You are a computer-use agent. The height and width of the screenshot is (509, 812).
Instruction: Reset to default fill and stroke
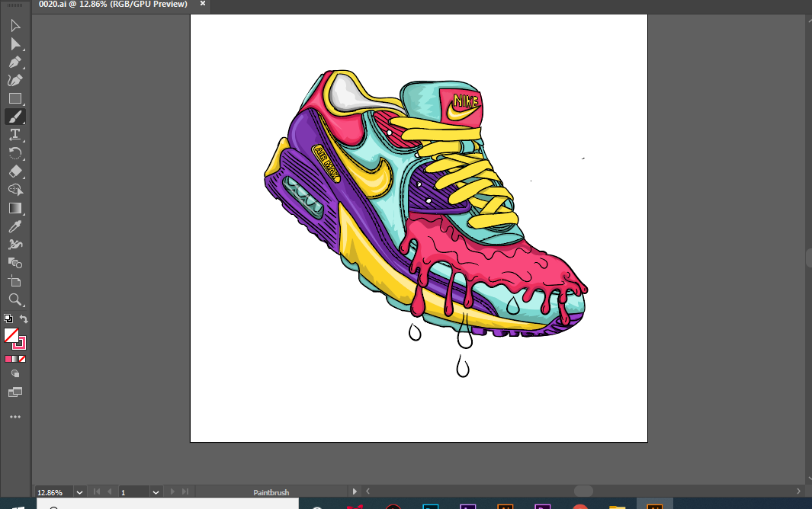pos(8,319)
